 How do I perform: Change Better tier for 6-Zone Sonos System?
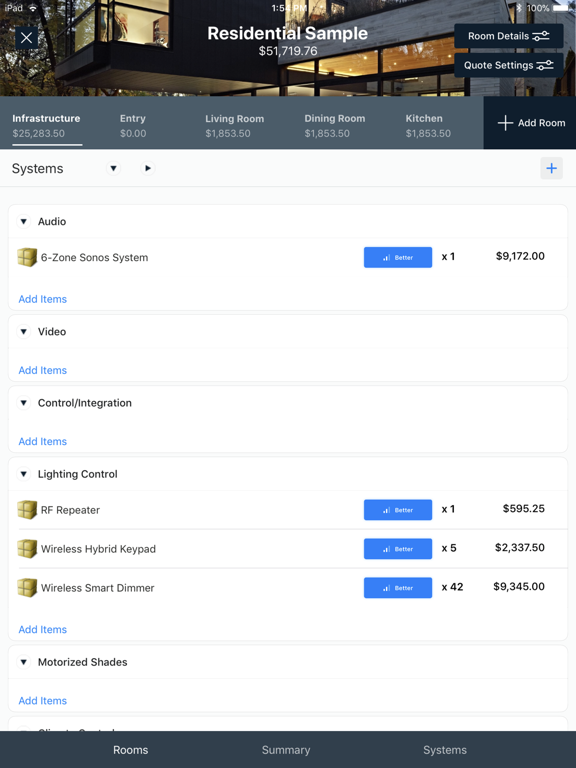(x=398, y=257)
